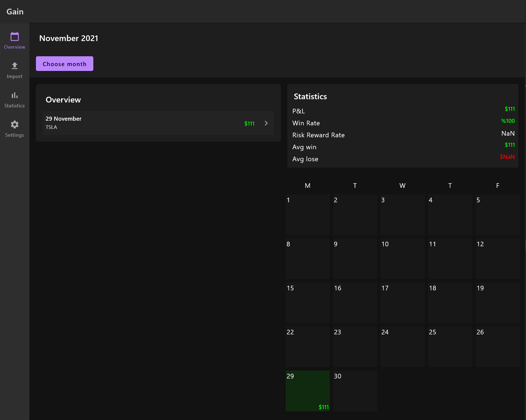Viewport: 526px width, 420px height.
Task: Click the Overview calendar icon in sidebar
Action: pos(14,37)
